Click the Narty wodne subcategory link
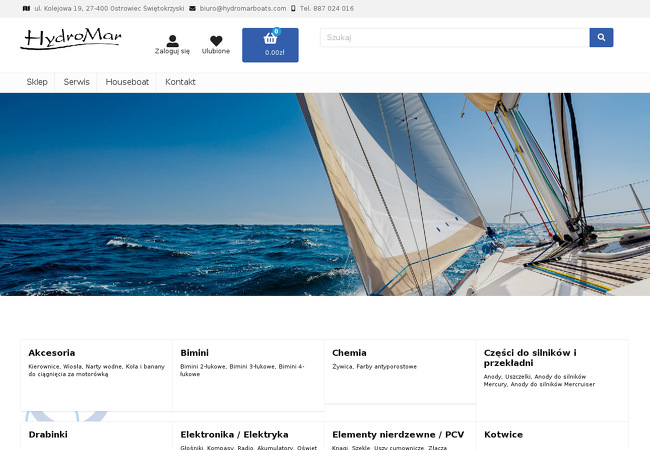The image size is (650, 450). click(x=103, y=367)
